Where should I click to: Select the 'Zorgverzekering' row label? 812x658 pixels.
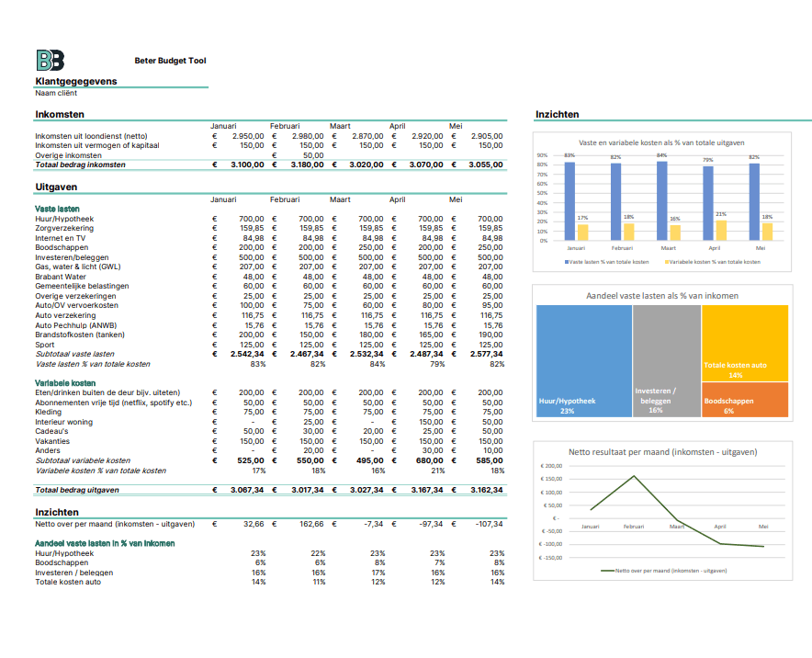(64, 229)
